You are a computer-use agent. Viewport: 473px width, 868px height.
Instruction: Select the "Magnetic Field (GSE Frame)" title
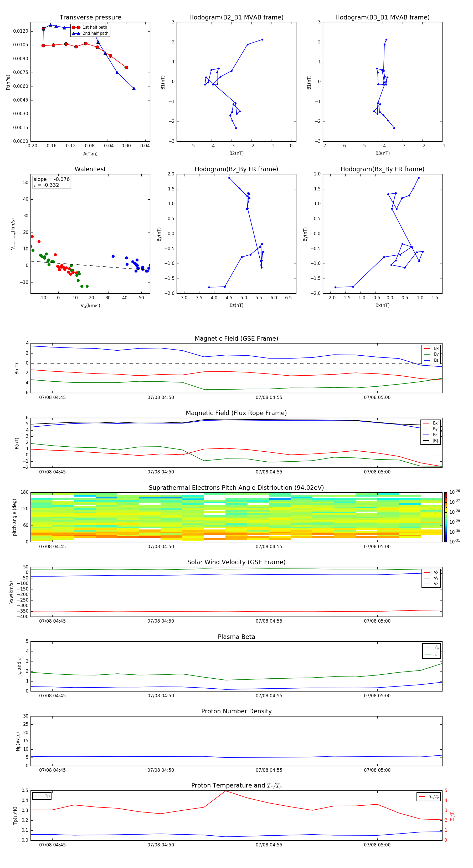(236, 338)
